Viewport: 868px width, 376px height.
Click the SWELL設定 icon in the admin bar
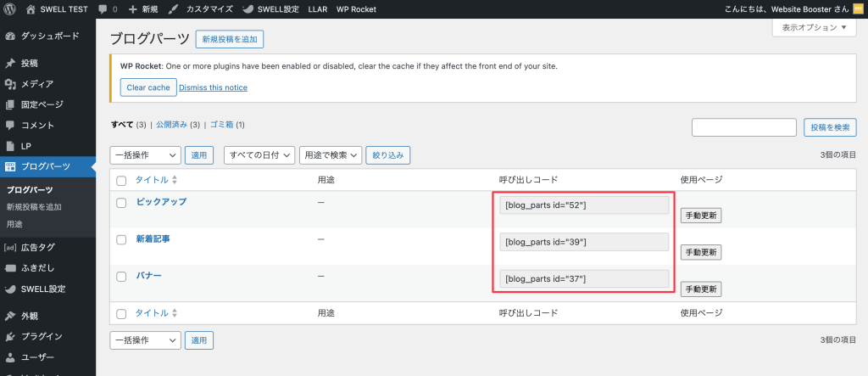pos(248,9)
